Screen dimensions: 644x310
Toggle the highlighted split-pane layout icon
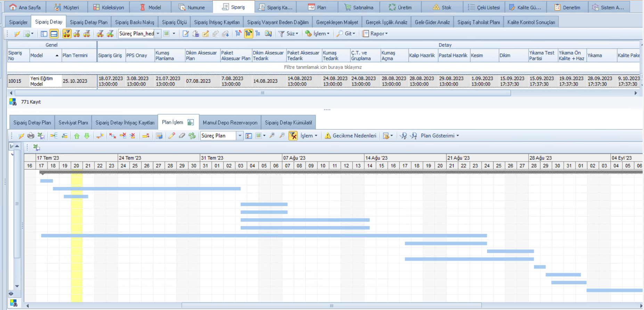[x=54, y=34]
